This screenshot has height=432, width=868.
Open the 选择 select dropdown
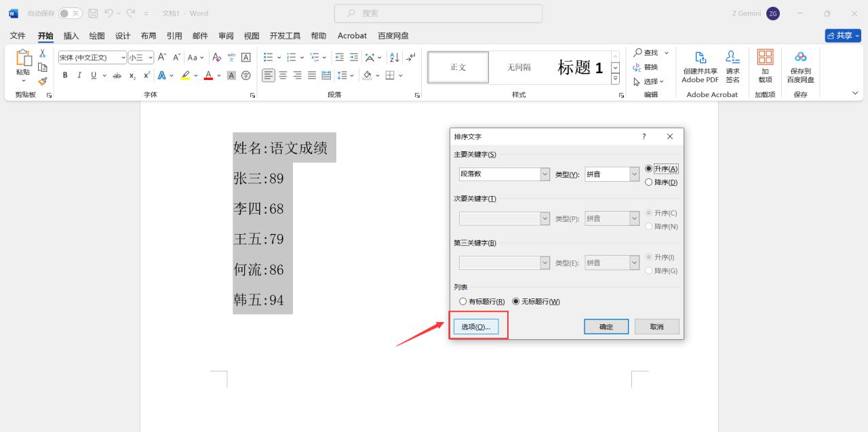tap(648, 81)
